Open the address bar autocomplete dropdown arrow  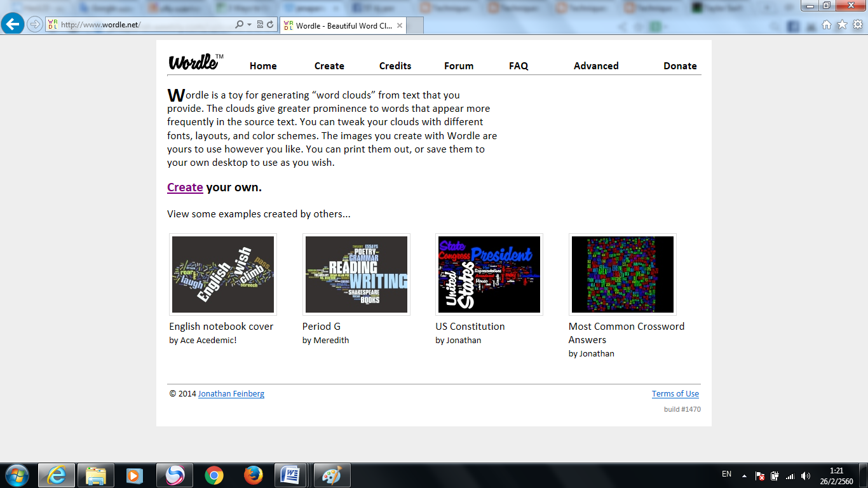pos(248,25)
